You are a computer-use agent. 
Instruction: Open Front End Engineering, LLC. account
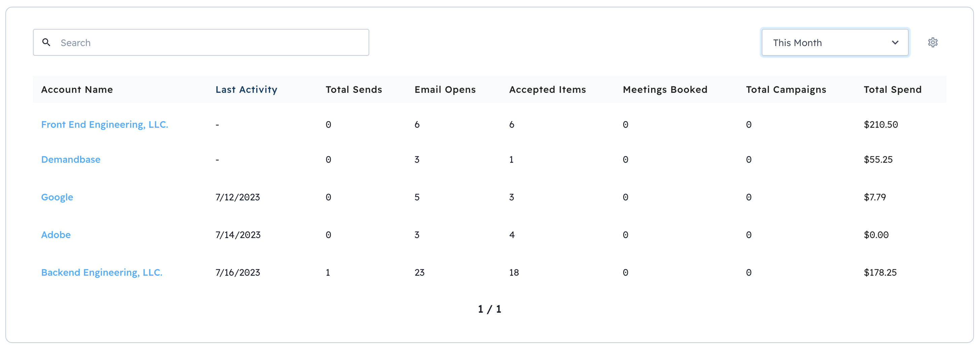[x=105, y=125]
